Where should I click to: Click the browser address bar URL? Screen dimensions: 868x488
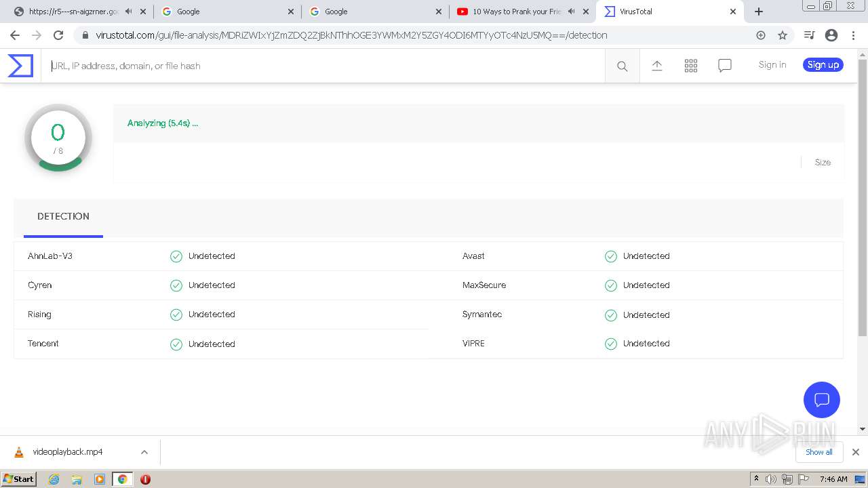pyautogui.click(x=352, y=35)
